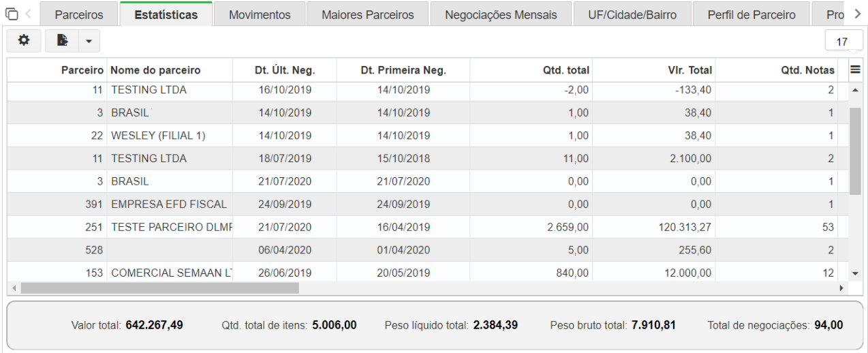The width and height of the screenshot is (868, 353).
Task: Open the UF/Cidade/Bairro tab
Action: pyautogui.click(x=633, y=14)
